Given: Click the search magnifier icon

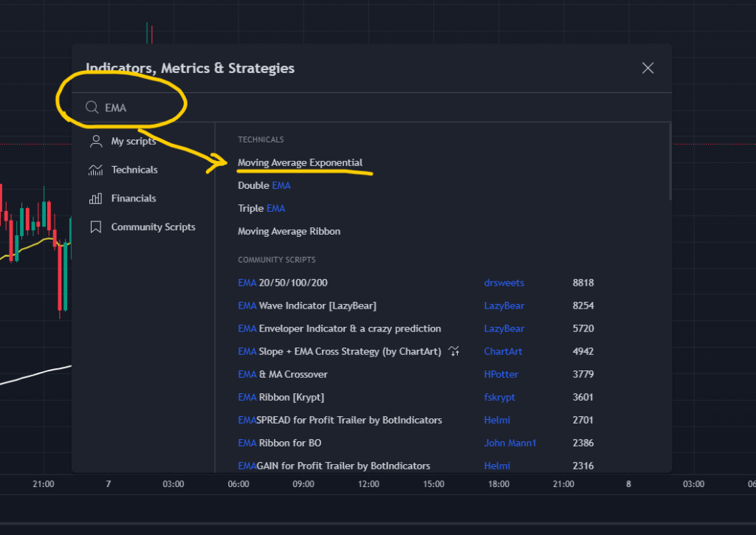Looking at the screenshot, I should [x=92, y=108].
